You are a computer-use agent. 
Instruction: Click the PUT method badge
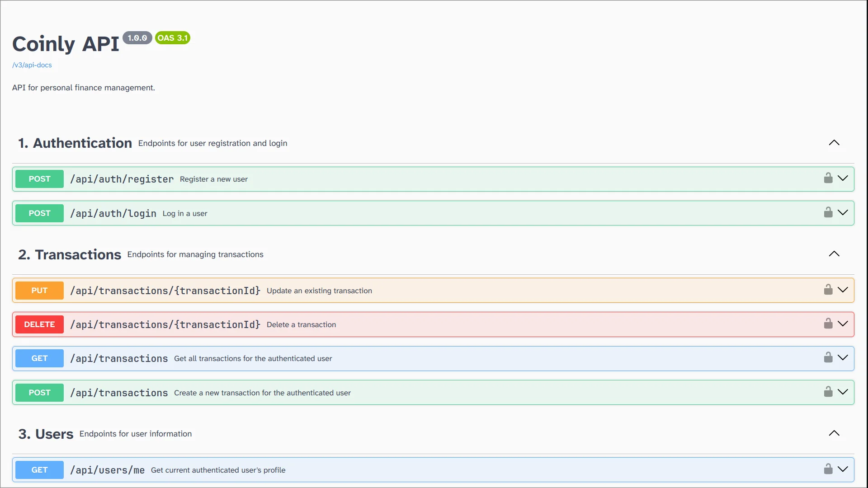pyautogui.click(x=39, y=291)
